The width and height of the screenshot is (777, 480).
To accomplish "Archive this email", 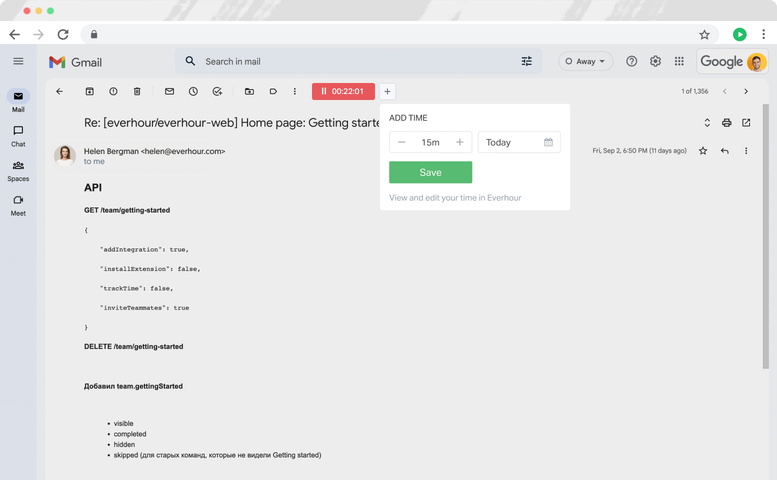I will point(90,91).
